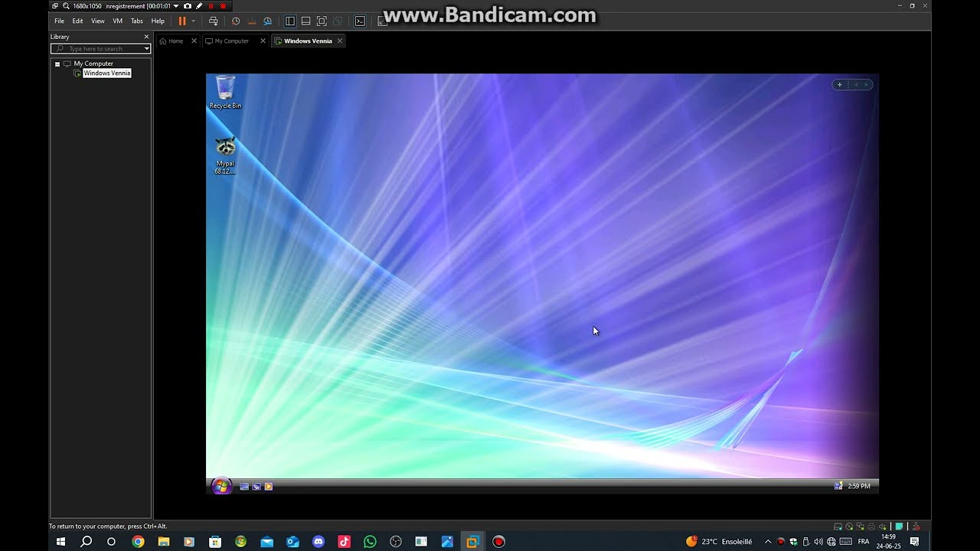This screenshot has height=551, width=980.
Task: Click the VMware Workstation host taskbar icon
Action: coord(472,542)
